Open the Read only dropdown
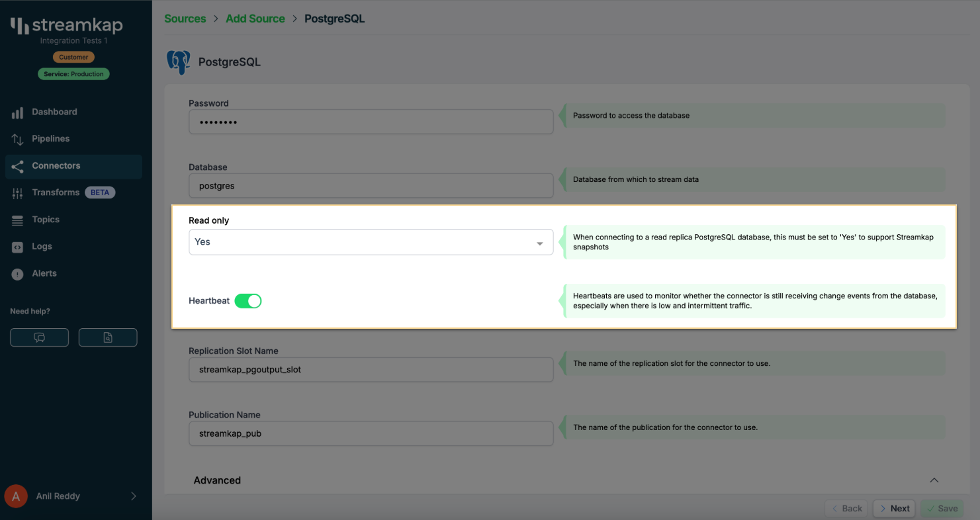Screen dimensions: 980x520 pos(371,242)
